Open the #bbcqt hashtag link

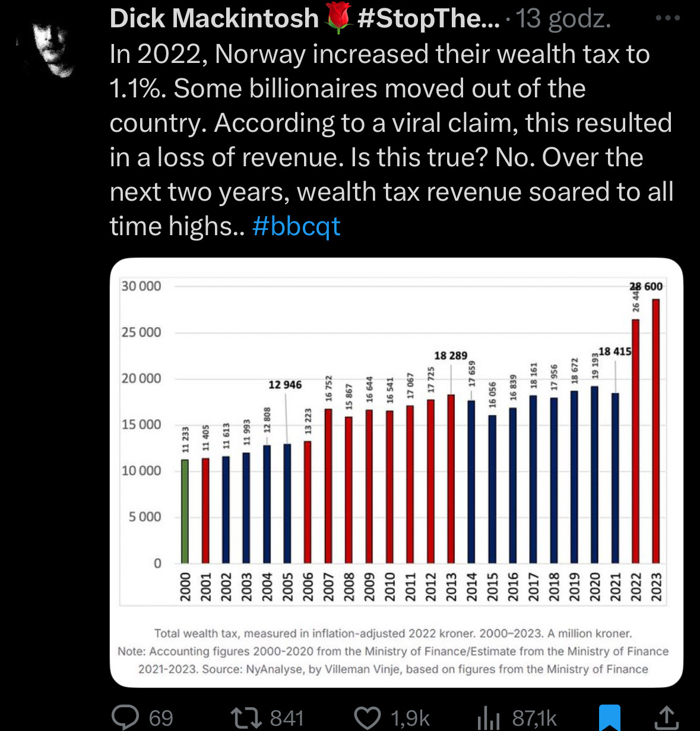296,226
